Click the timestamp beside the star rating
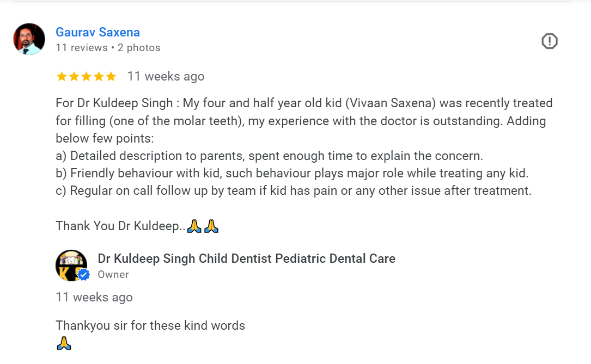Viewport: 591px width, 364px height. point(166,77)
